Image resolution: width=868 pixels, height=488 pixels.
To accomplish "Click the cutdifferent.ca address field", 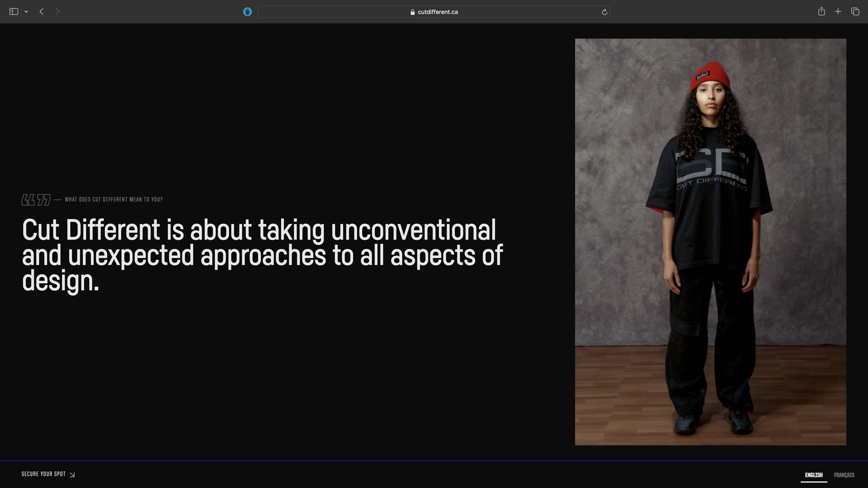I will (437, 12).
